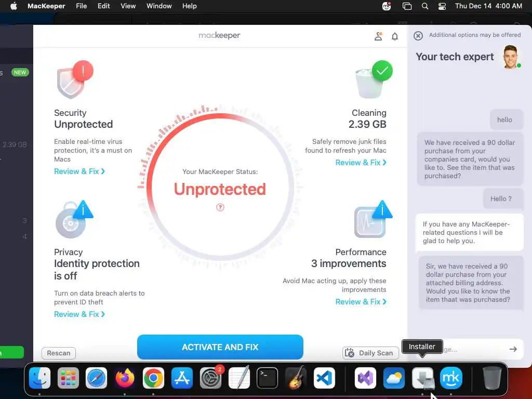Open Terminal from the Dock
This screenshot has height=399, width=532.
point(268,378)
